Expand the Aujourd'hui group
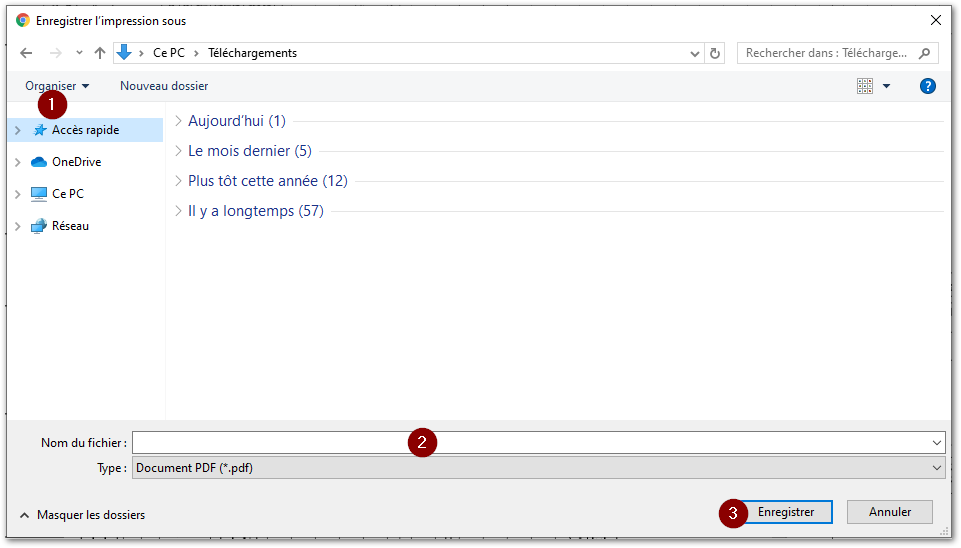This screenshot has width=961, height=548. click(x=178, y=121)
